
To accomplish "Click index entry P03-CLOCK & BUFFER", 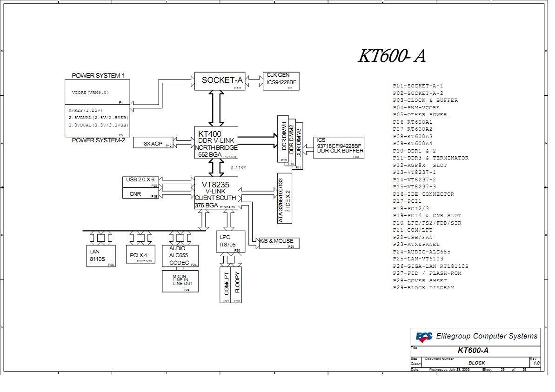I will coord(425,100).
